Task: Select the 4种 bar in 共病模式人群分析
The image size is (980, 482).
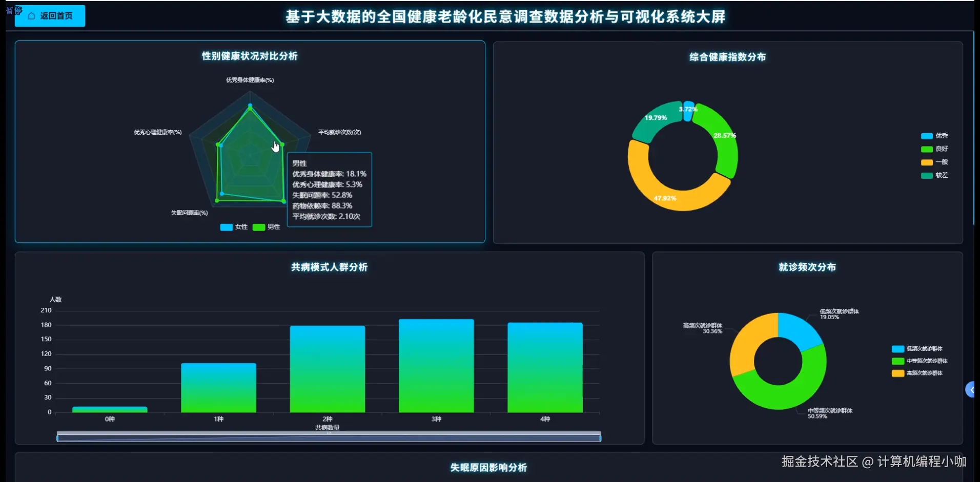Action: click(545, 367)
